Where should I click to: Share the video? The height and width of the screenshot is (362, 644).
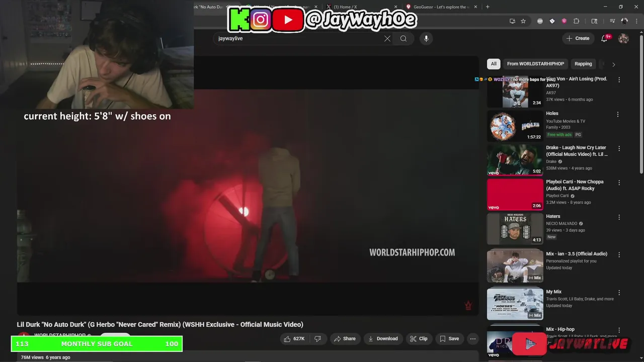pos(345,339)
